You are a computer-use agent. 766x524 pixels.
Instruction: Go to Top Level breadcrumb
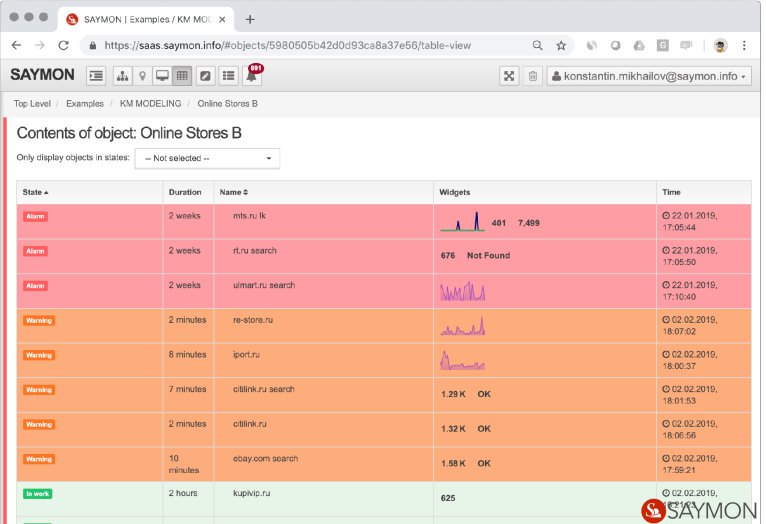pos(32,104)
